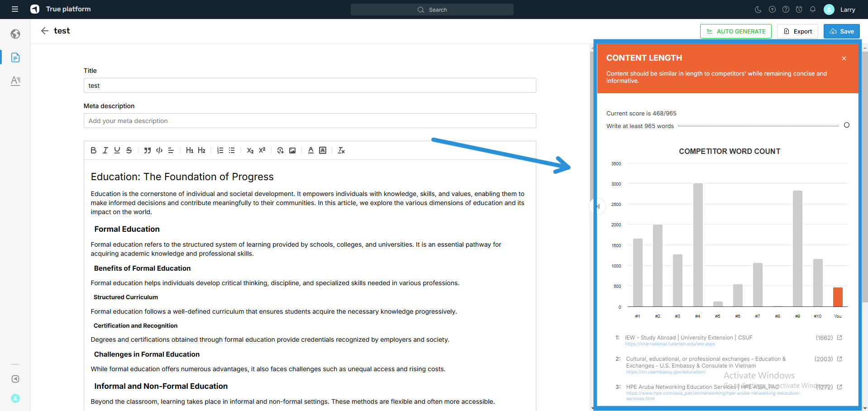
Task: Insert a blockquote
Action: pyautogui.click(x=147, y=150)
